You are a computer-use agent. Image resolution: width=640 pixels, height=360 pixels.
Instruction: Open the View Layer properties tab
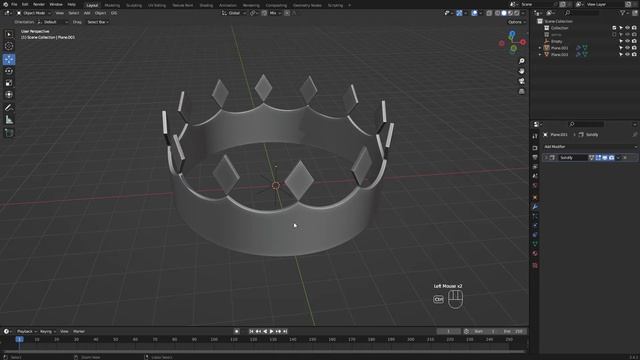[535, 167]
